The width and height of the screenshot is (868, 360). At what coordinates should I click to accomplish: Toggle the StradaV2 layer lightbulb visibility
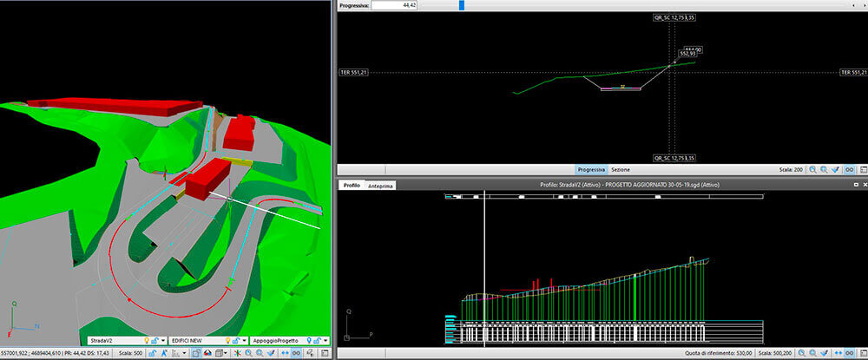[x=148, y=341]
